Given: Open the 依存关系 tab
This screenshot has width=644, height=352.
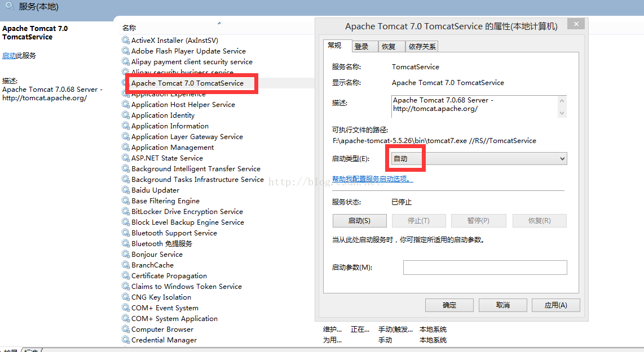Looking at the screenshot, I should click(x=422, y=46).
